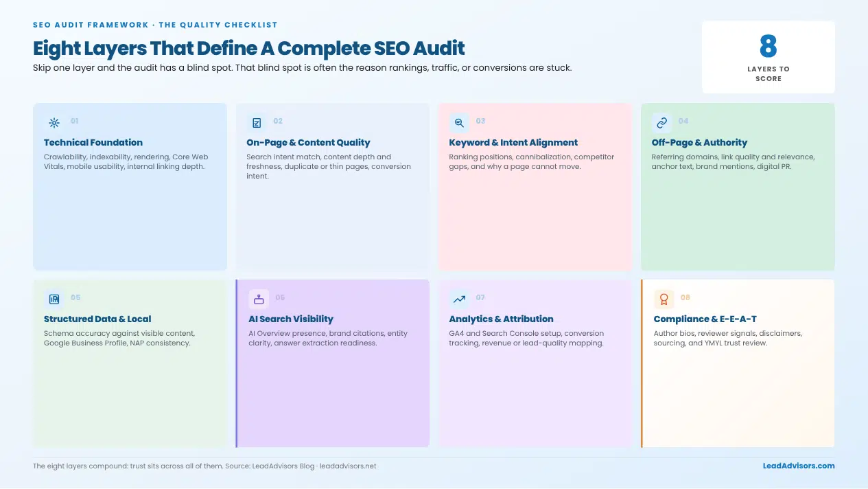Click the Referring domains description text
Screen dimensions: 868x489
pos(734,162)
